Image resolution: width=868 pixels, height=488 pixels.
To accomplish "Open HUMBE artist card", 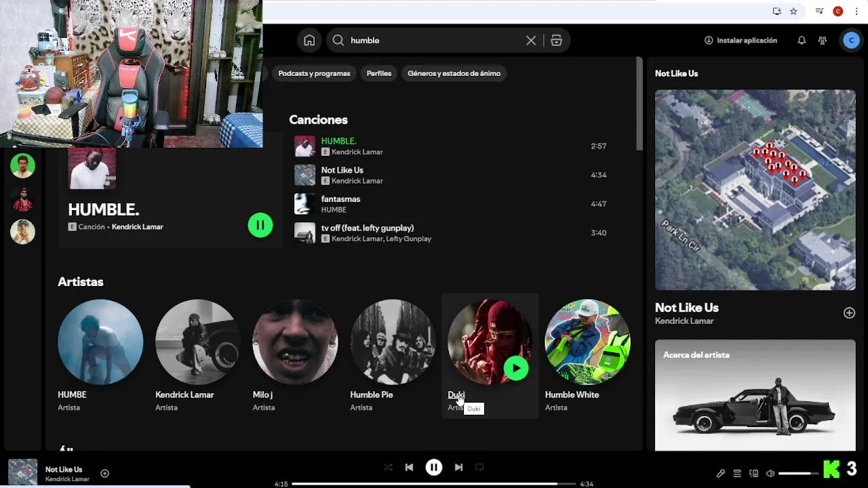I will (100, 356).
